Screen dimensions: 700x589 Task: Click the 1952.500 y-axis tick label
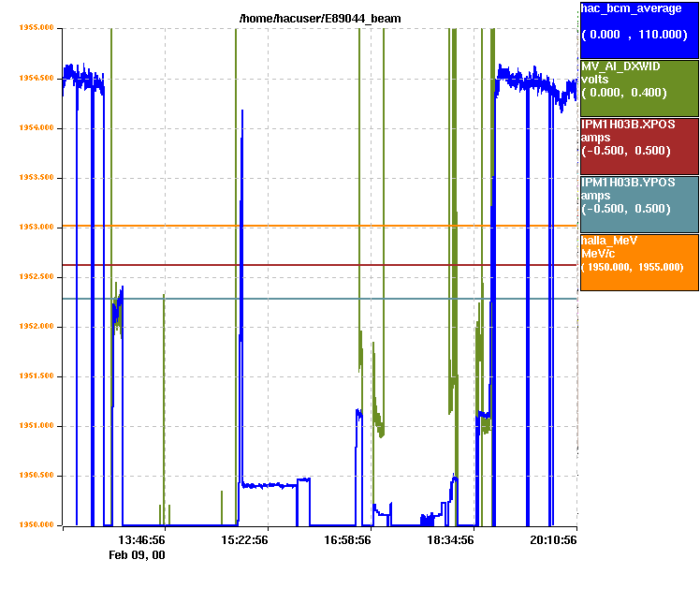coord(36,276)
